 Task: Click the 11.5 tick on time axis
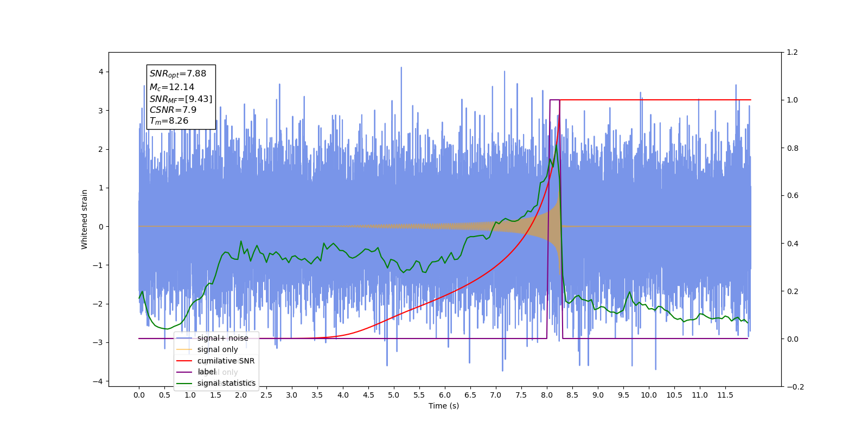[725, 395]
